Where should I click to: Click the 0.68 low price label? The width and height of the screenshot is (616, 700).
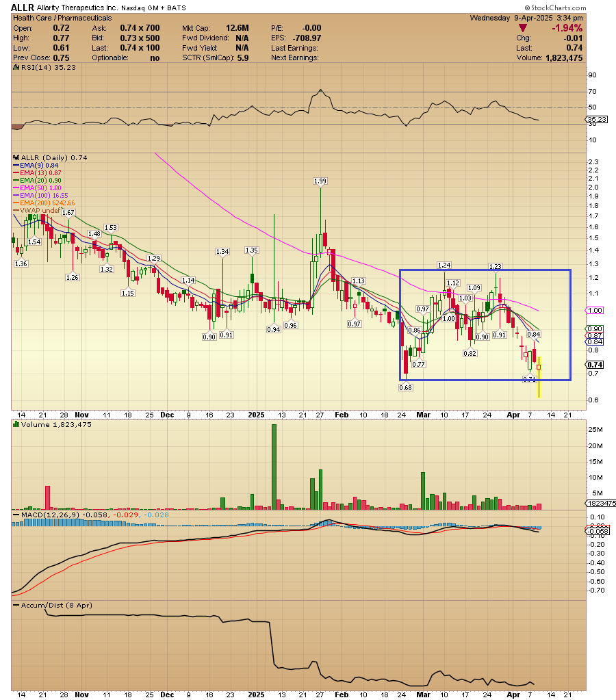coord(406,387)
